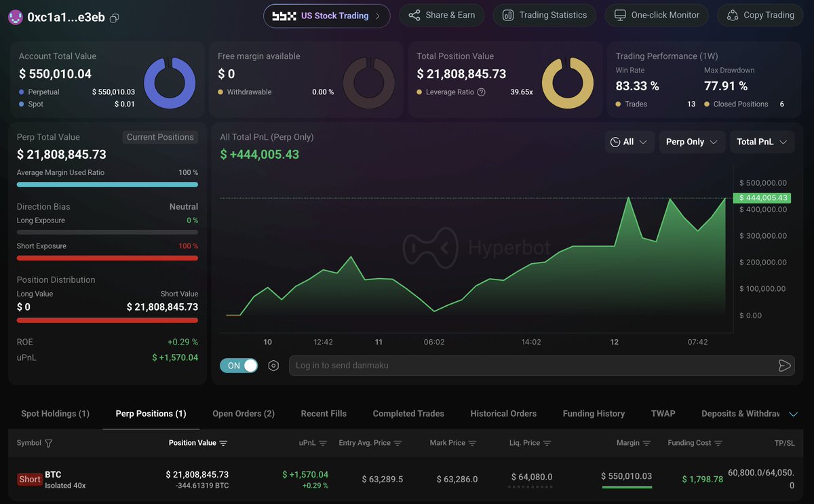Open the Open Orders (2) tab
This screenshot has width=814, height=504.
point(244,413)
